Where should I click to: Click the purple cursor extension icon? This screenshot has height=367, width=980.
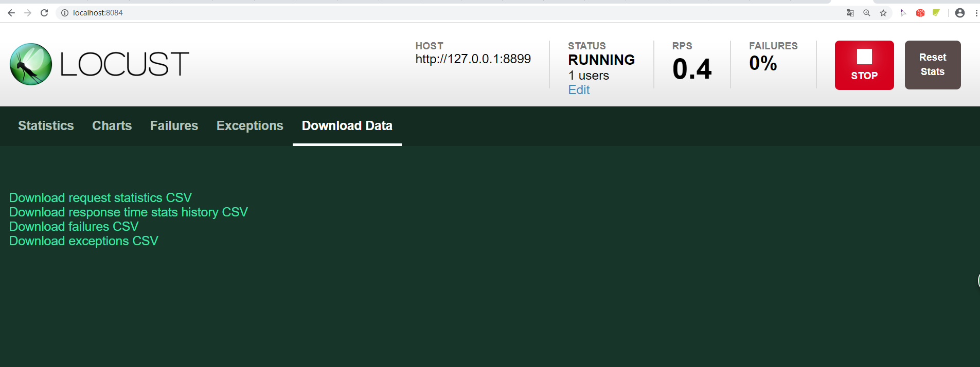903,13
